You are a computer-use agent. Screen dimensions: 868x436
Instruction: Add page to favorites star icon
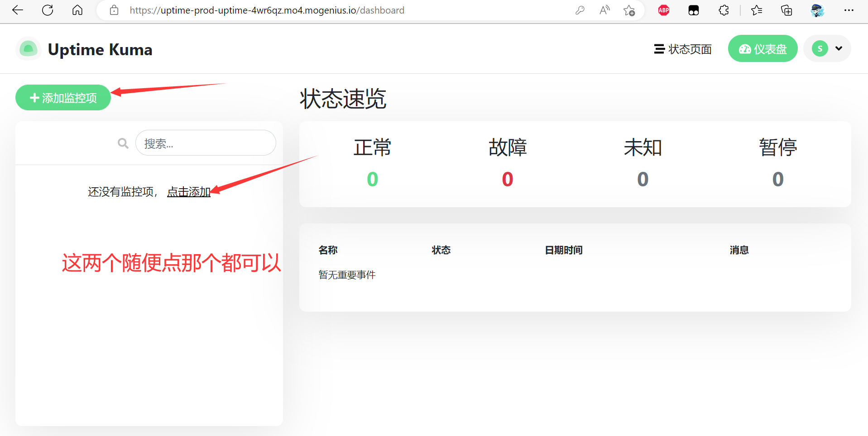(x=629, y=10)
